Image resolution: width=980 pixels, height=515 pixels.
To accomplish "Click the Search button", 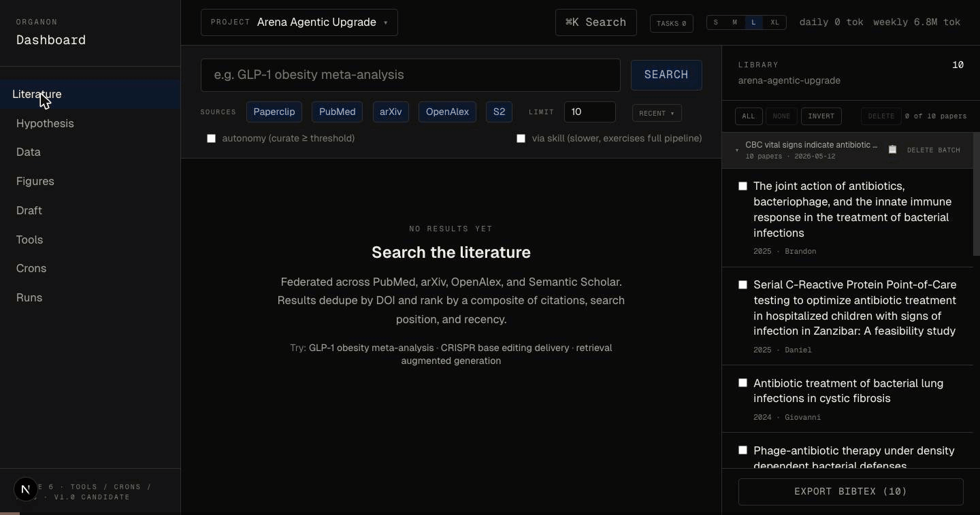I will [666, 75].
